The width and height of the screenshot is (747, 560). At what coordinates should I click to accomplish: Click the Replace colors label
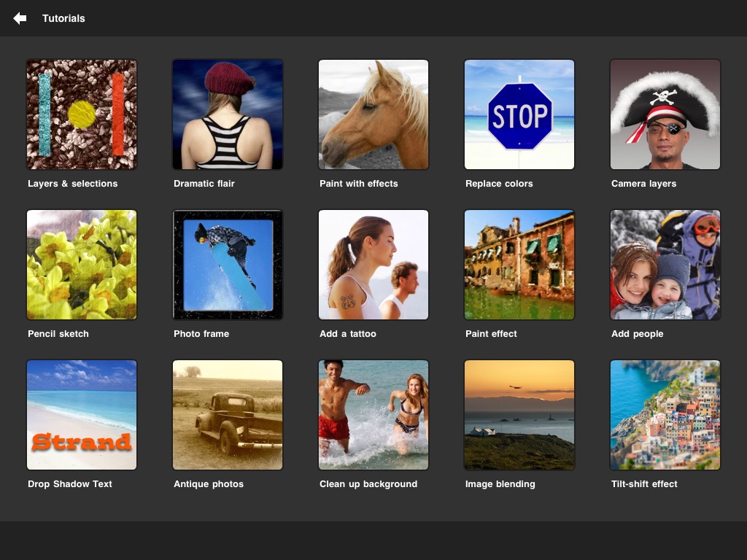tap(499, 183)
